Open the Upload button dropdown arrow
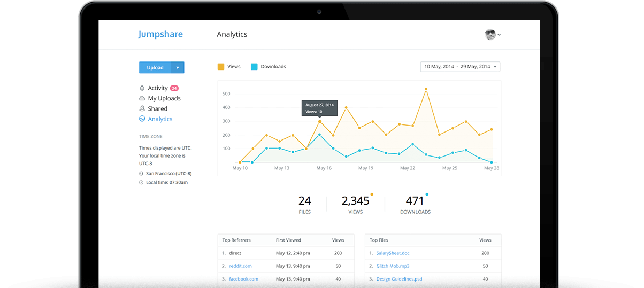This screenshot has height=288, width=644. [178, 68]
